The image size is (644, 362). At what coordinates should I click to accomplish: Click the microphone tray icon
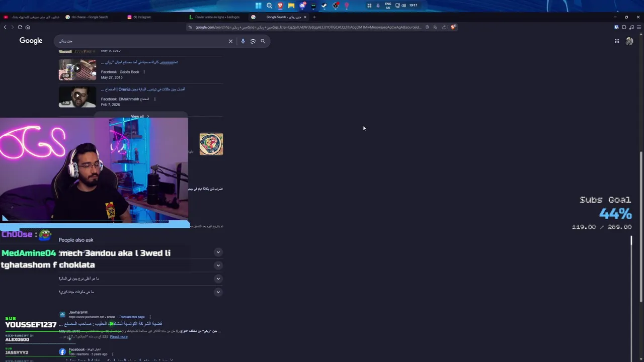378,6
